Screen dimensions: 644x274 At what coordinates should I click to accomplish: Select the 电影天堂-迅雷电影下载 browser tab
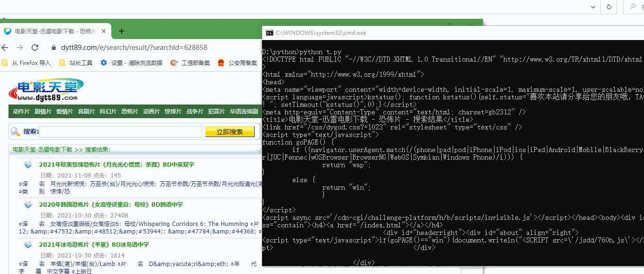point(56,31)
